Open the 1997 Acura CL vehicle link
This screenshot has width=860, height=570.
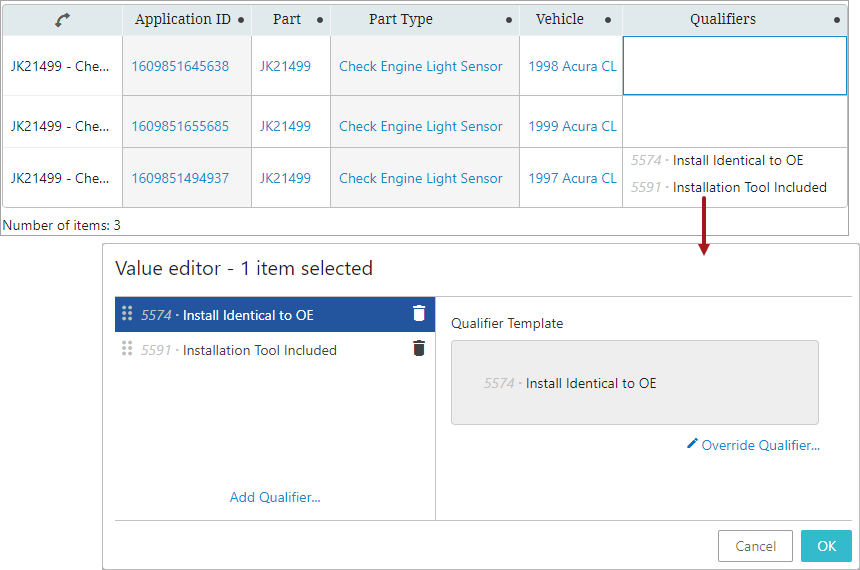click(572, 179)
